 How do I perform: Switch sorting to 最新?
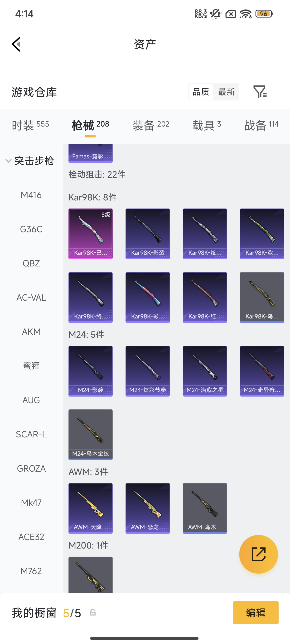tap(227, 92)
